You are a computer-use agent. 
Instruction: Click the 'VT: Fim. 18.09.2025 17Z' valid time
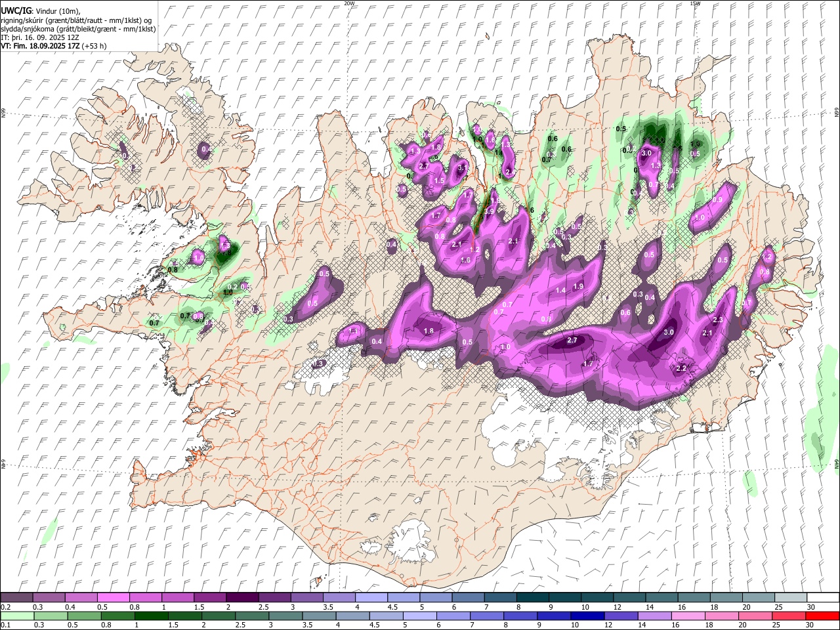(41, 46)
